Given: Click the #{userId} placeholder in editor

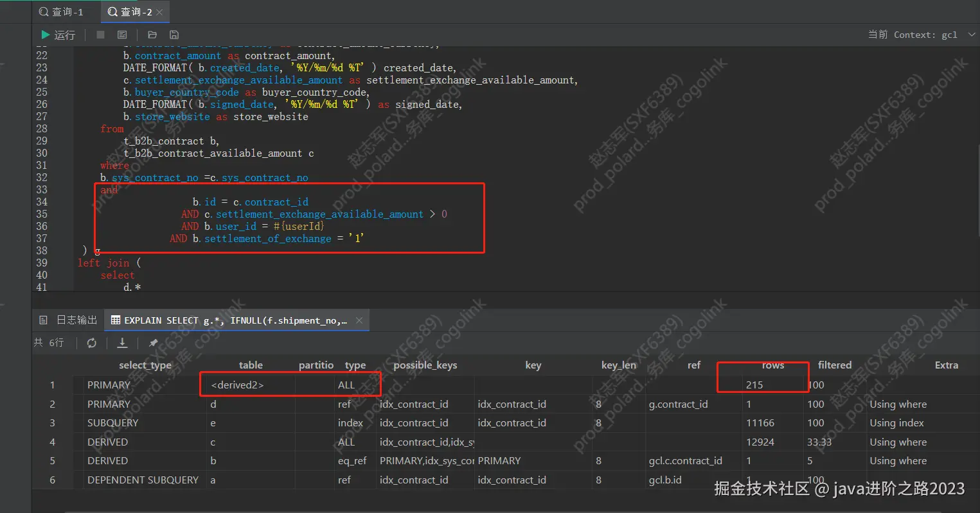Looking at the screenshot, I should point(299,227).
